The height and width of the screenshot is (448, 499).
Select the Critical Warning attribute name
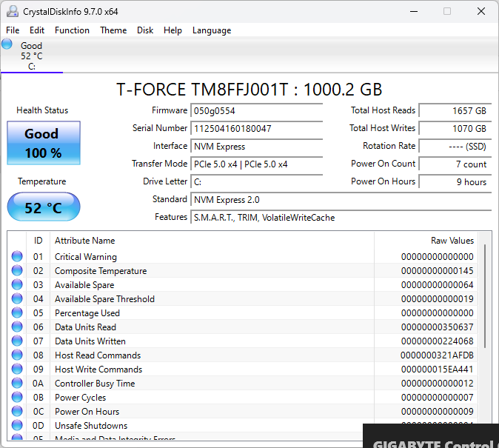point(86,257)
